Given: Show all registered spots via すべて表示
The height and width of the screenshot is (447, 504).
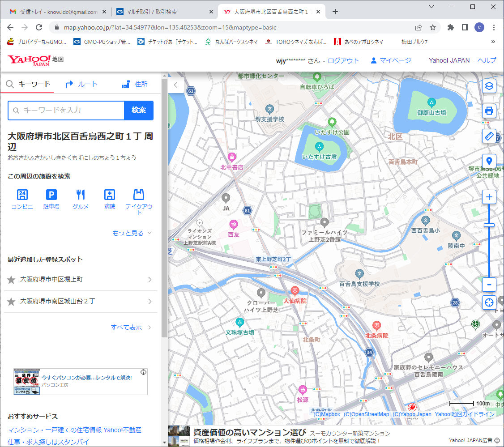Looking at the screenshot, I should (131, 328).
